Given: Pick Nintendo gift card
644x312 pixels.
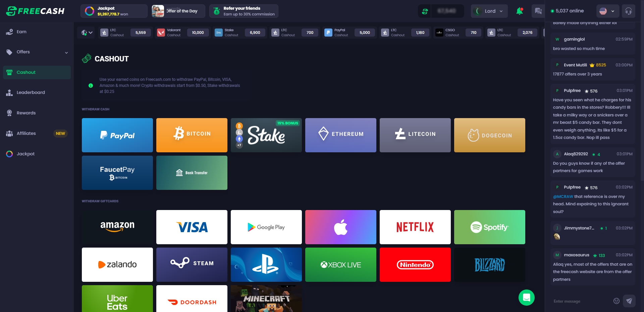Looking at the screenshot, I should (415, 265).
